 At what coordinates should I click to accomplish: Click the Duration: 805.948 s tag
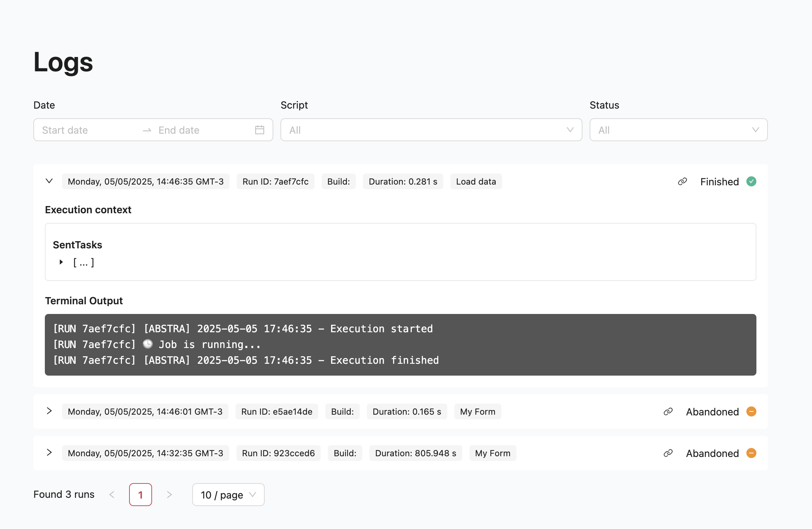[x=416, y=453]
